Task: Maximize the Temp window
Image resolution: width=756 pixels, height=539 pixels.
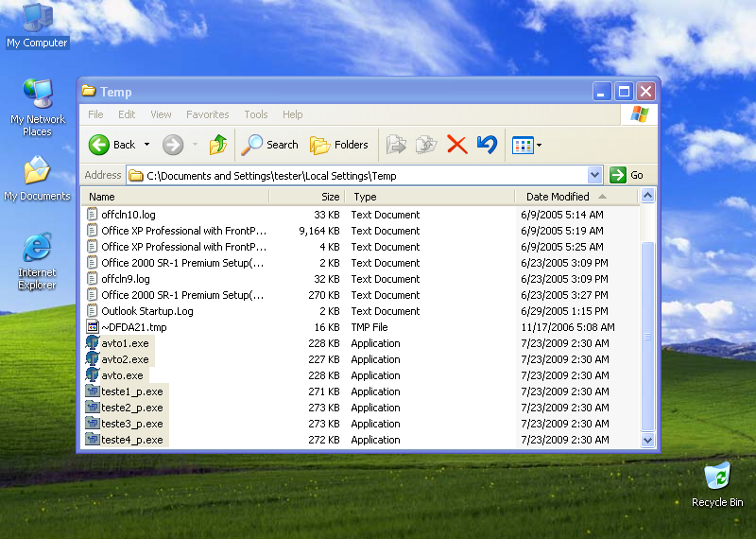Action: click(624, 91)
